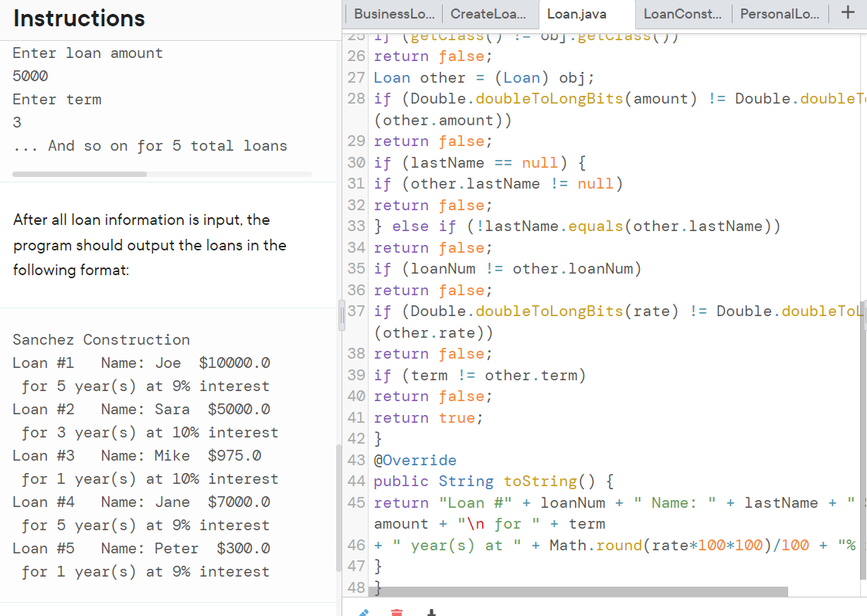867x616 pixels.
Task: Click the '@Override' annotation on line 43
Action: 415,460
